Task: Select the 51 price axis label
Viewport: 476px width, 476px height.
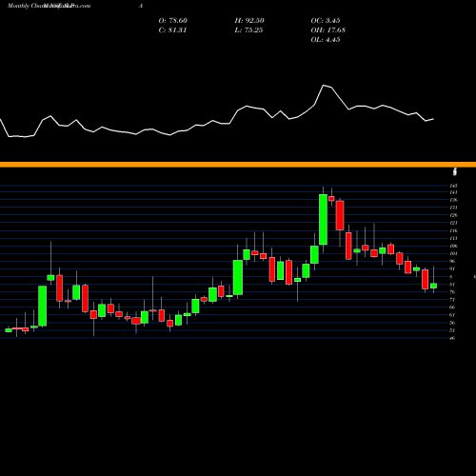Action: coord(453,330)
